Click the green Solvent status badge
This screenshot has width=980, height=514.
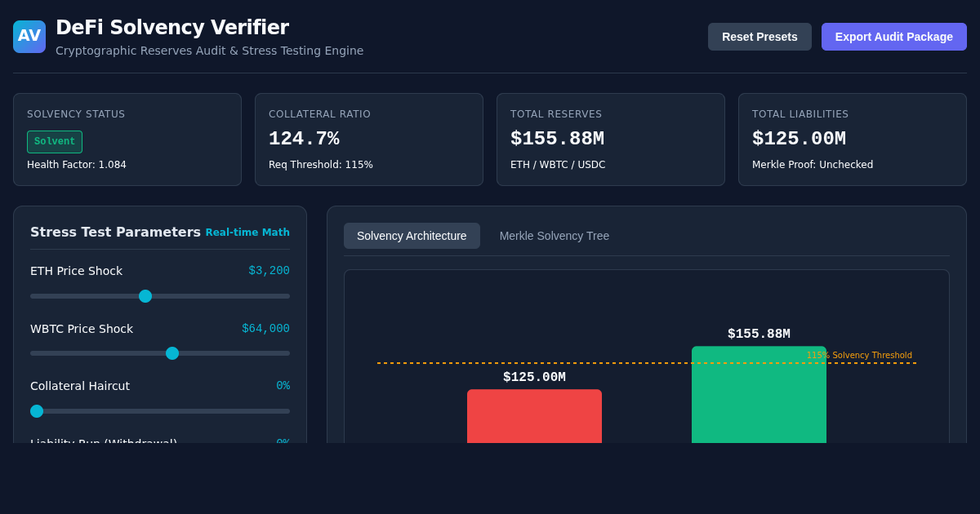tap(55, 142)
